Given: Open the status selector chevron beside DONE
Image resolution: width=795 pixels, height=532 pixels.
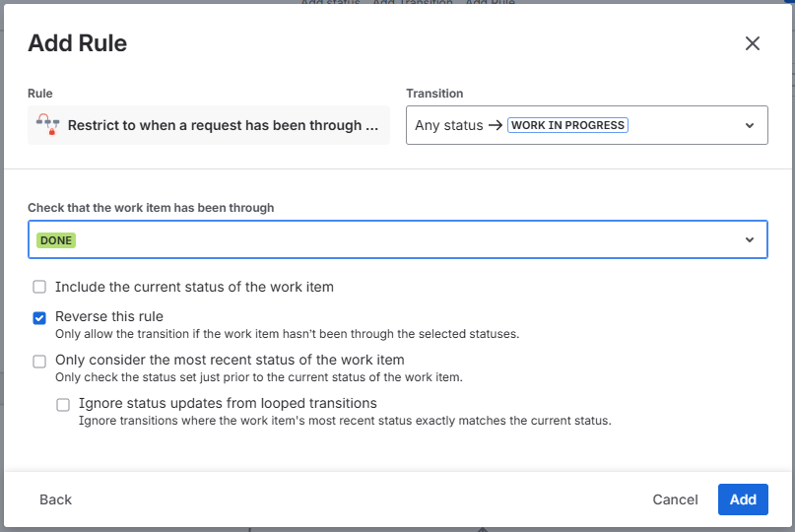Looking at the screenshot, I should pos(750,239).
